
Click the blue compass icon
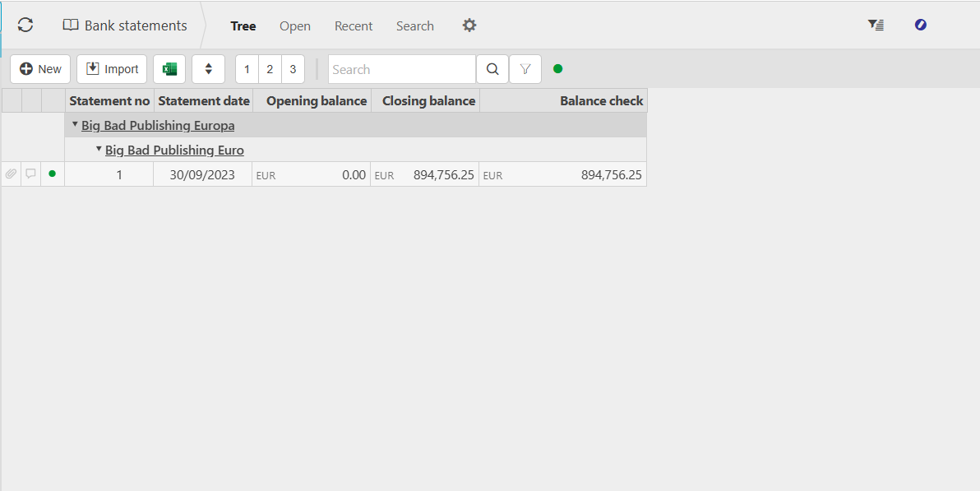[x=921, y=25]
